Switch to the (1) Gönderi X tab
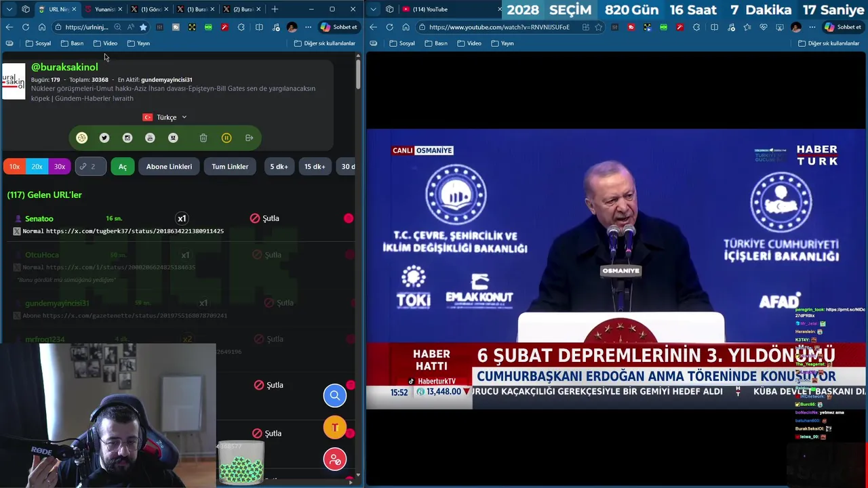The width and height of the screenshot is (868, 488). 149,9
